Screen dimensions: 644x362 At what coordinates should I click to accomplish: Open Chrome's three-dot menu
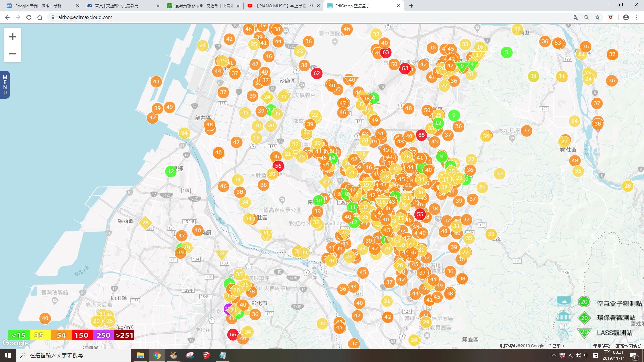point(637,17)
